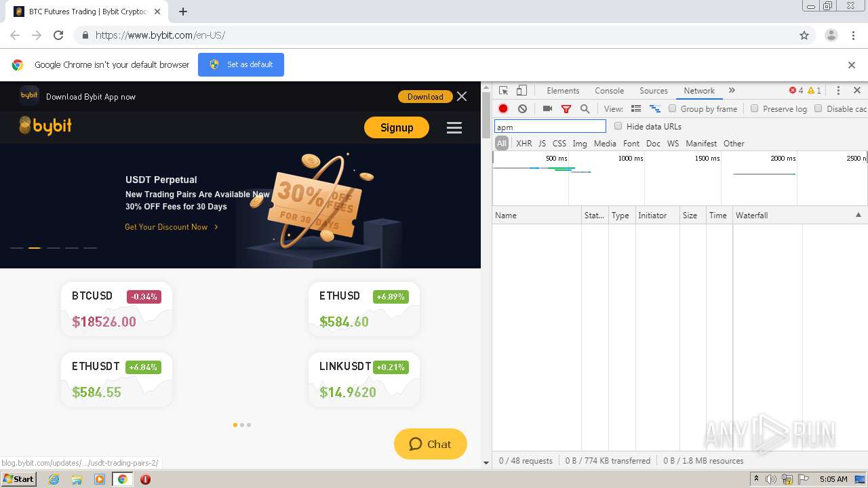Click the system clock showing 5:05 AM
This screenshot has width=868, height=488.
[x=833, y=479]
